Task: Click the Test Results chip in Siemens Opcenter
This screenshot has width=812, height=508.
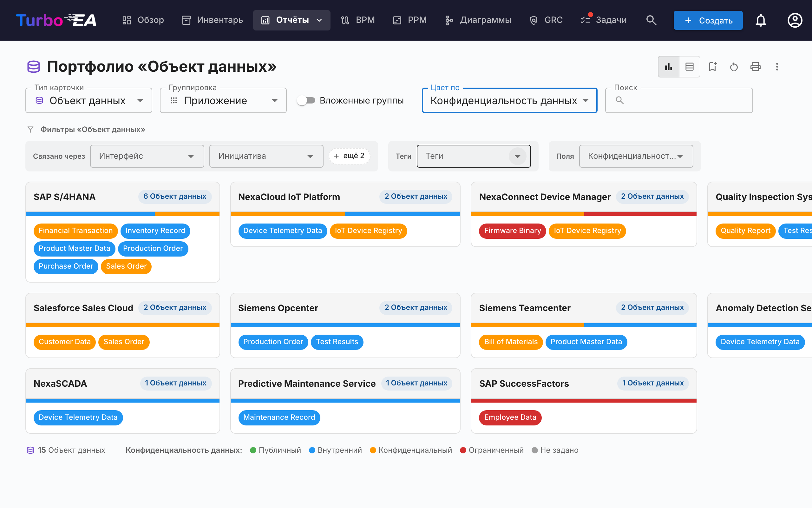Action: (337, 342)
